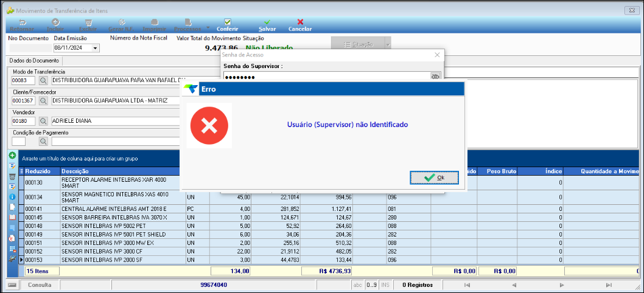Click magnifier icon next to Cliente/Fornecedor
The width and height of the screenshot is (644, 293).
44,100
